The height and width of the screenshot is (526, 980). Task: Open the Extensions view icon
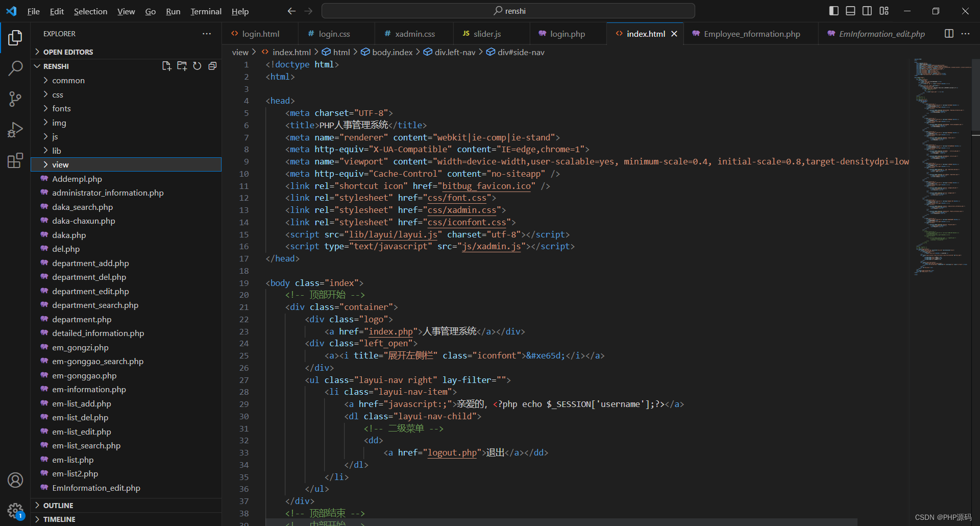pyautogui.click(x=15, y=160)
